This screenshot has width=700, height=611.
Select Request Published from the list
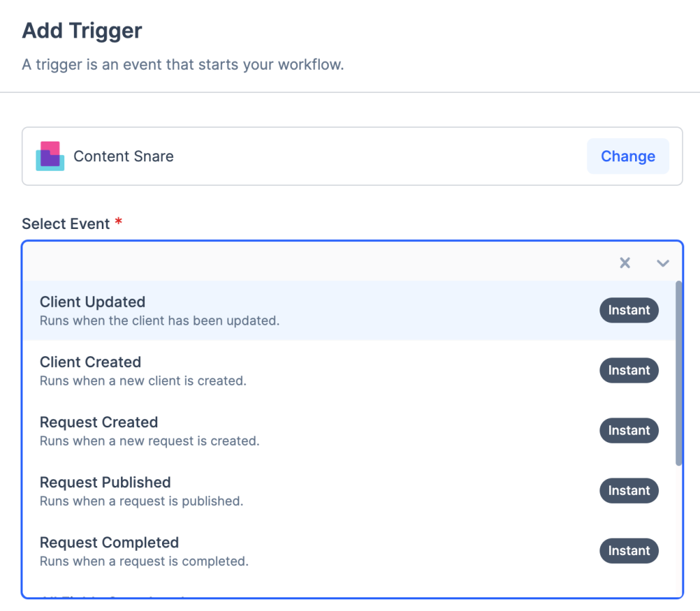[105, 483]
